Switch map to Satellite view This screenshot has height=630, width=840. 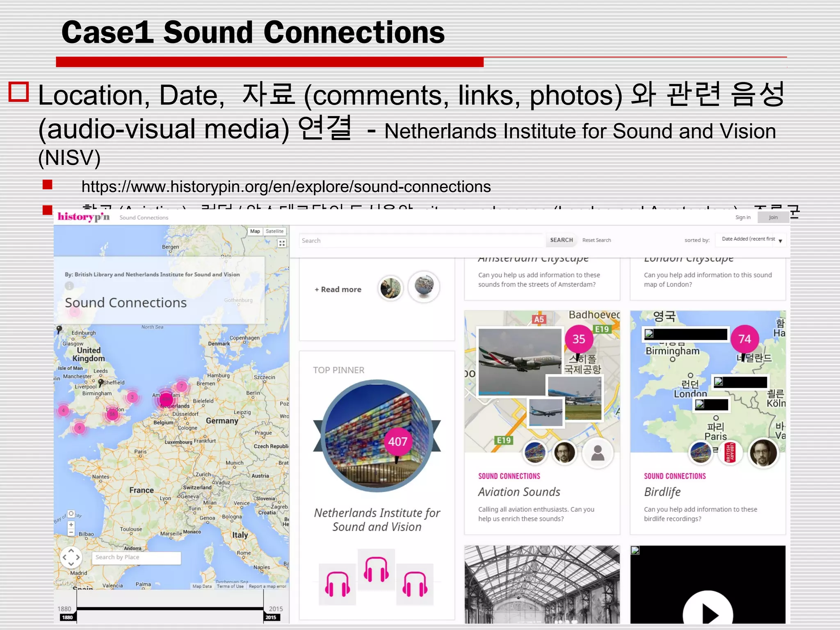pyautogui.click(x=274, y=231)
